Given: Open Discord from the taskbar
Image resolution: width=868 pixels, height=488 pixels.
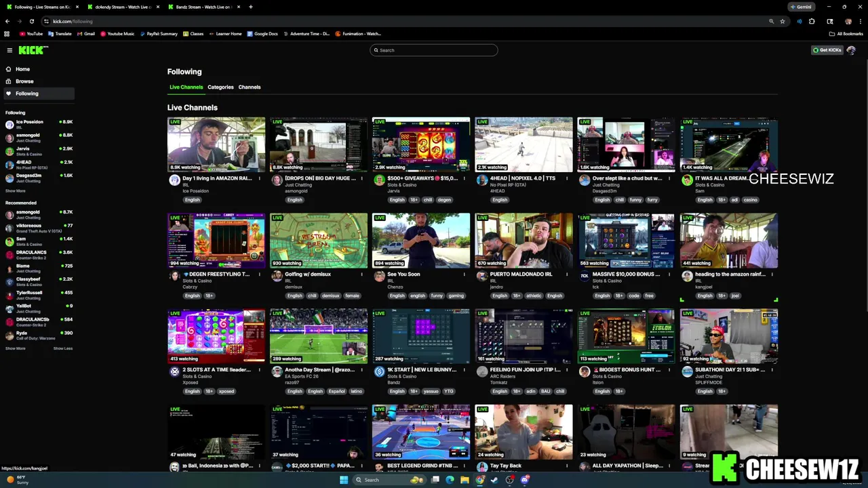Looking at the screenshot, I should tap(524, 480).
